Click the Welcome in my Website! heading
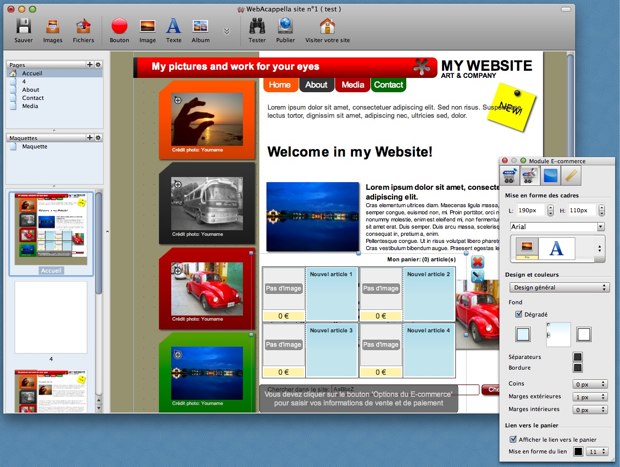The image size is (620, 467). coord(350,152)
